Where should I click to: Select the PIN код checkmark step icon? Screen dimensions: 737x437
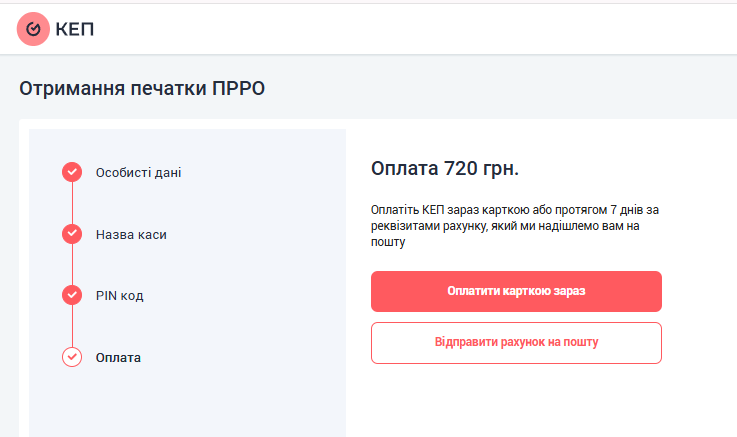coord(72,295)
